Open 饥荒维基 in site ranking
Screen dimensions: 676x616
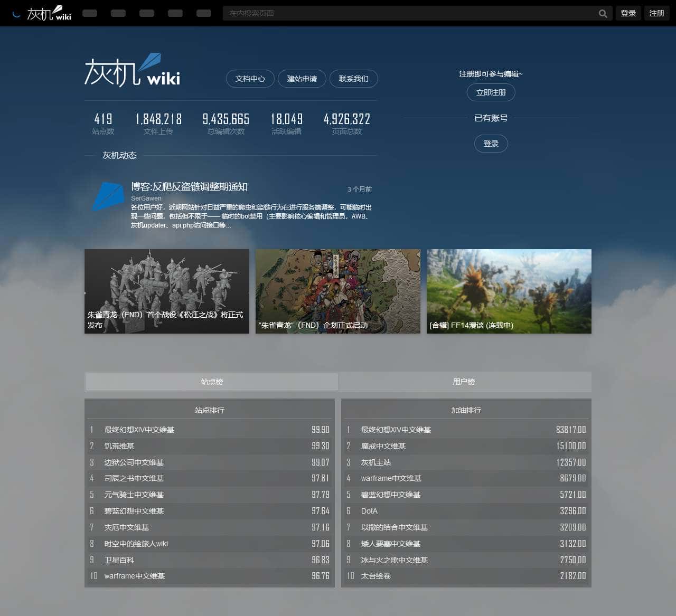(x=119, y=446)
